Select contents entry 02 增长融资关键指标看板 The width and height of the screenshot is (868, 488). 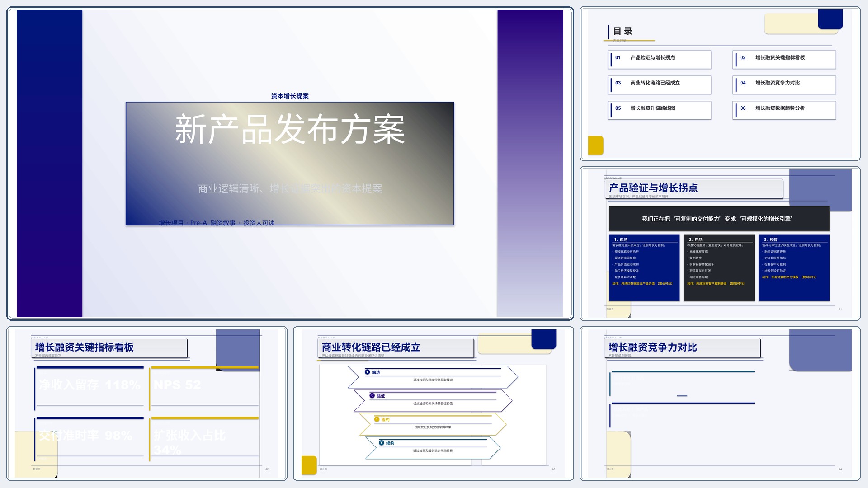click(784, 60)
